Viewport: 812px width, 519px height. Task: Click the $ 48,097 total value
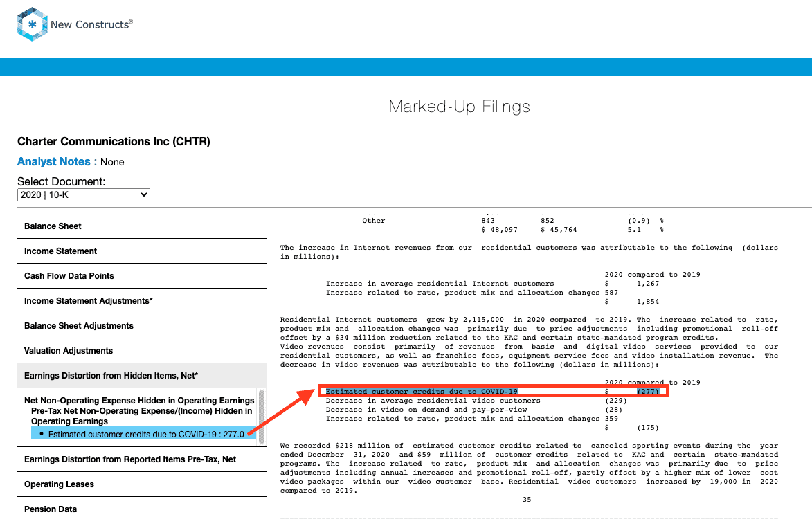[x=499, y=229]
